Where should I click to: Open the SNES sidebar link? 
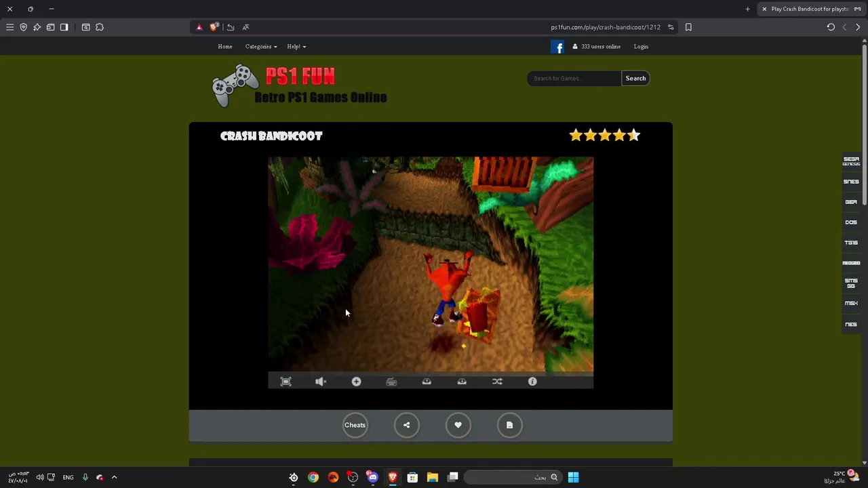(x=851, y=182)
